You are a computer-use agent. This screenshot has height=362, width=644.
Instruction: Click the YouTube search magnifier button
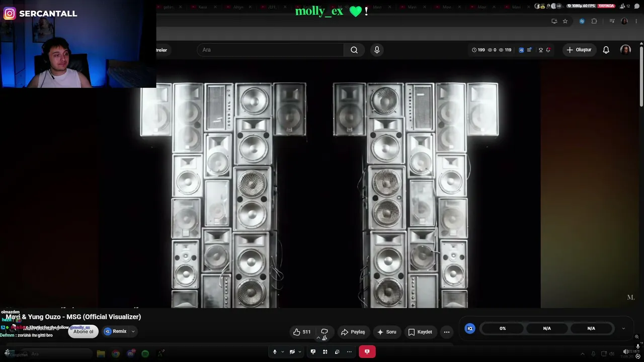pyautogui.click(x=354, y=50)
